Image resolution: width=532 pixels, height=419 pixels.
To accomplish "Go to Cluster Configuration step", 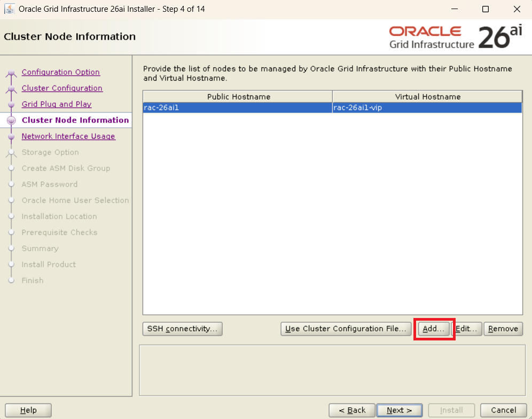I will pos(62,88).
